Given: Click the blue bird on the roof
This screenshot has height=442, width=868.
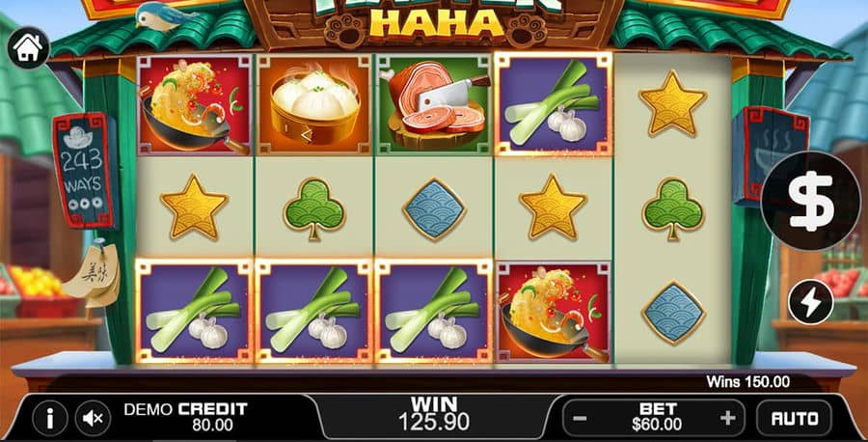Looking at the screenshot, I should pyautogui.click(x=164, y=15).
